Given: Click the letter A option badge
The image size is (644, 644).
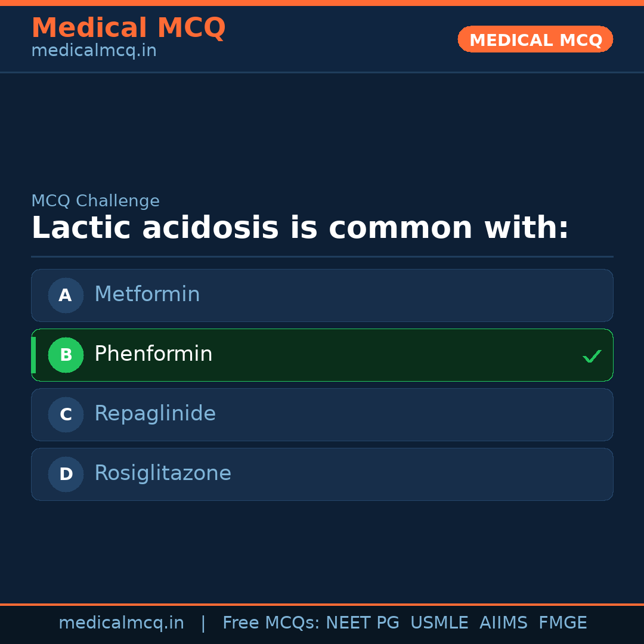Looking at the screenshot, I should click(x=66, y=295).
